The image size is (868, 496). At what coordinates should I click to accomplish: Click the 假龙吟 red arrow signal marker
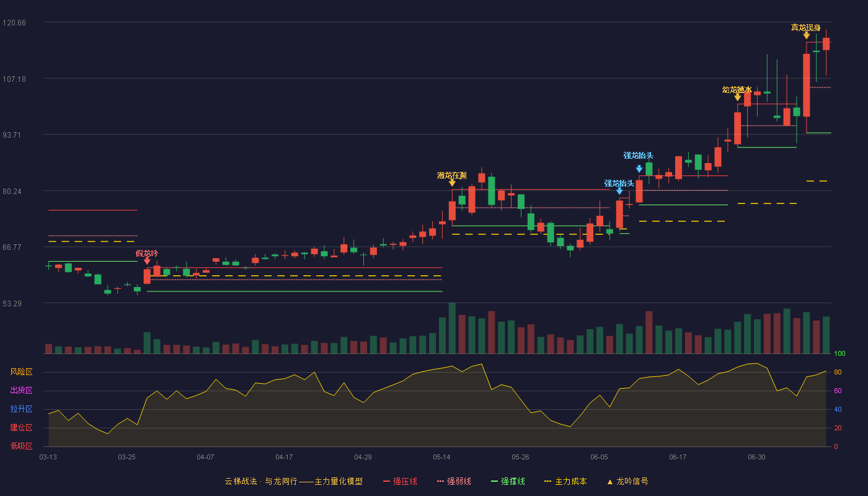[147, 261]
